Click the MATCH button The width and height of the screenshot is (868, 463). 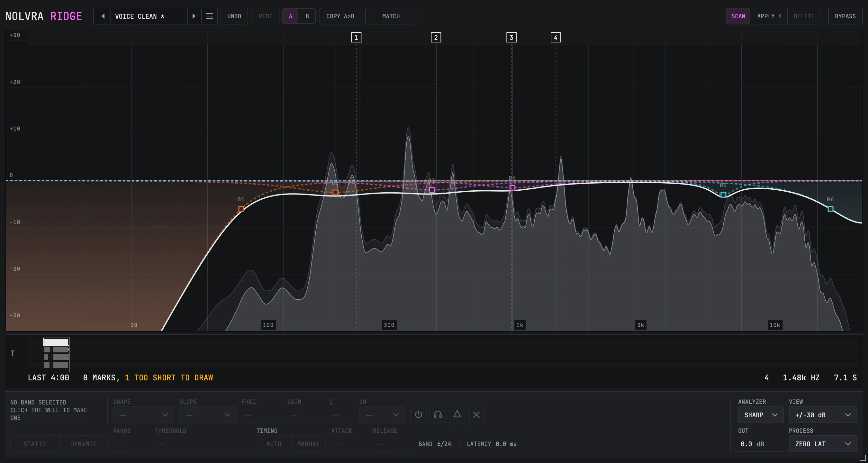click(391, 16)
